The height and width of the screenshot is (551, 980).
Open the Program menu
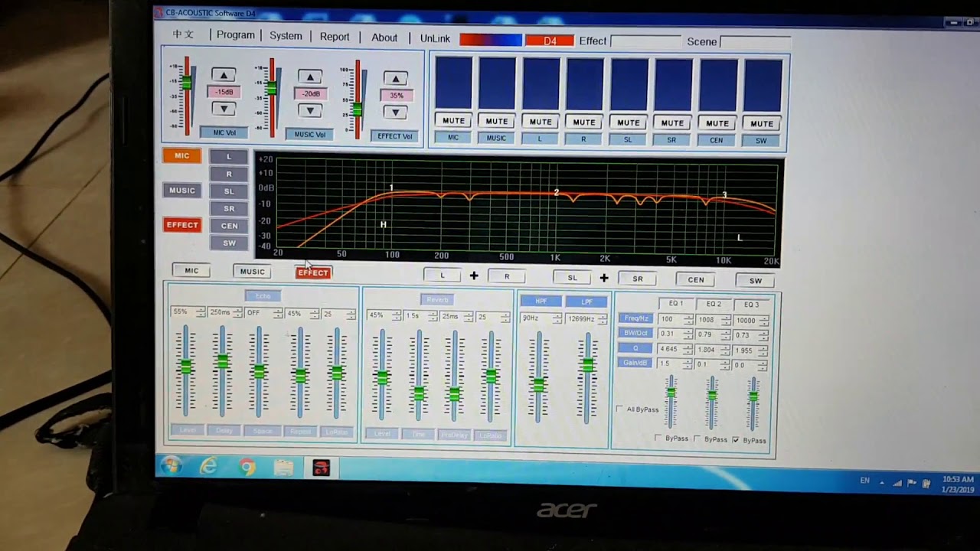[x=235, y=35]
